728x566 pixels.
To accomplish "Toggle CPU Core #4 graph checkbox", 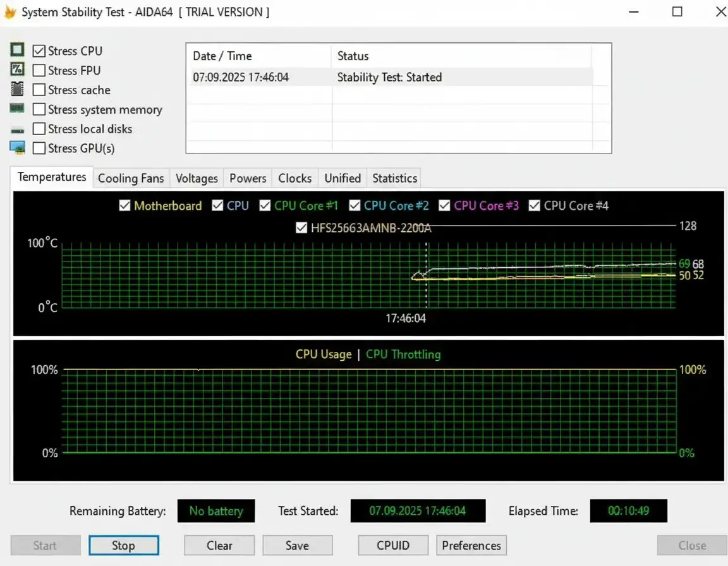I will click(535, 205).
